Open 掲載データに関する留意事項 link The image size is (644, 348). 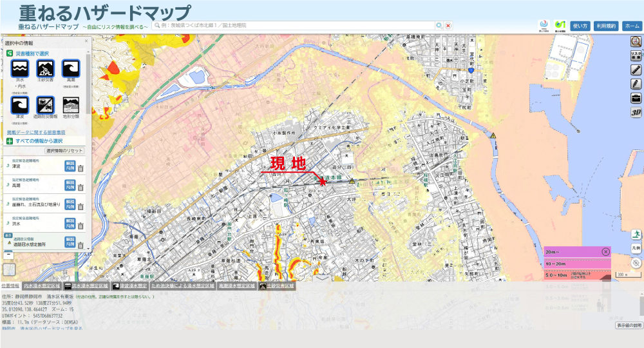pos(36,132)
